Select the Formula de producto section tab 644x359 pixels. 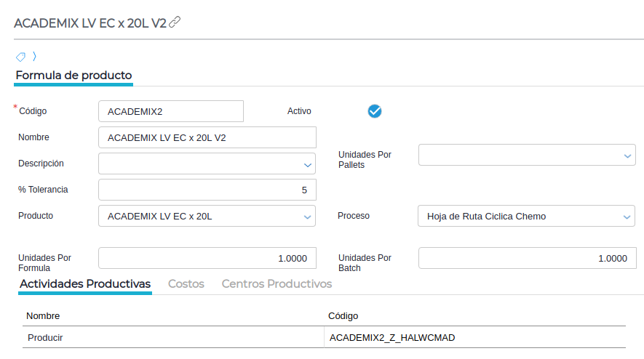[73, 75]
